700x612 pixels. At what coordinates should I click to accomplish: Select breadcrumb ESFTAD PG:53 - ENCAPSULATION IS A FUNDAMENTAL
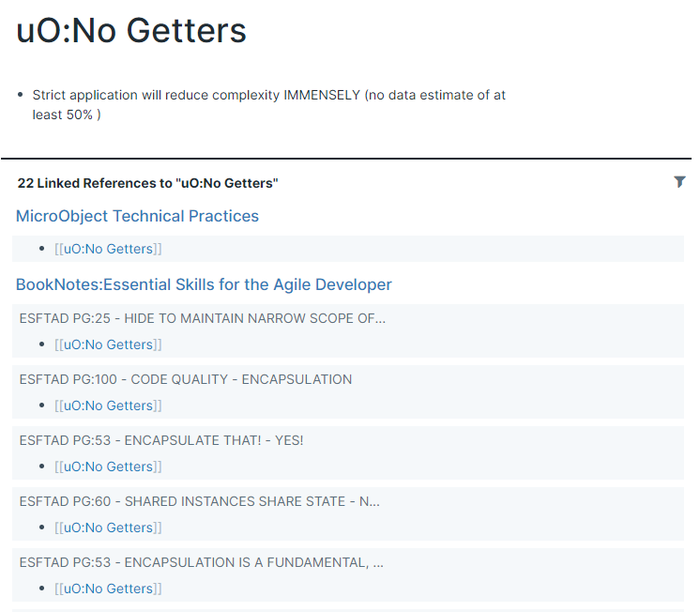pyautogui.click(x=202, y=562)
